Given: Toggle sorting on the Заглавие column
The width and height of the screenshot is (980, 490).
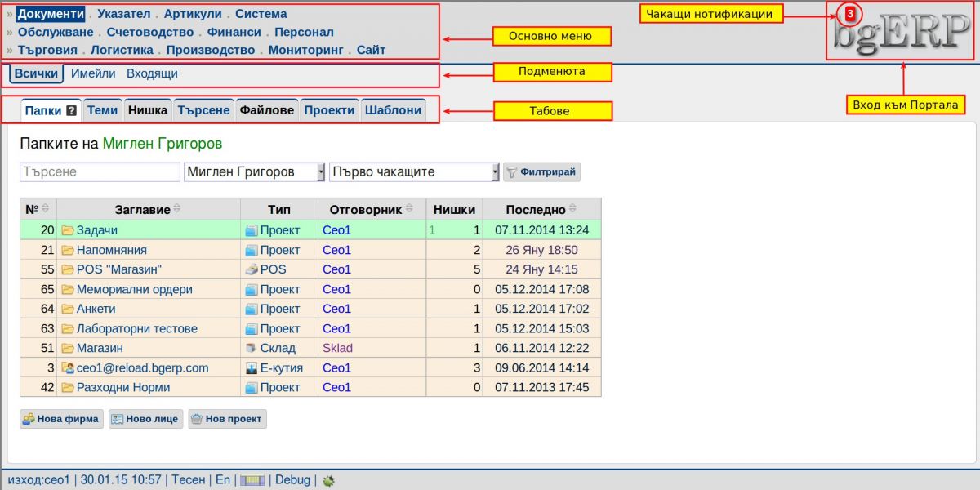Looking at the screenshot, I should tap(177, 210).
